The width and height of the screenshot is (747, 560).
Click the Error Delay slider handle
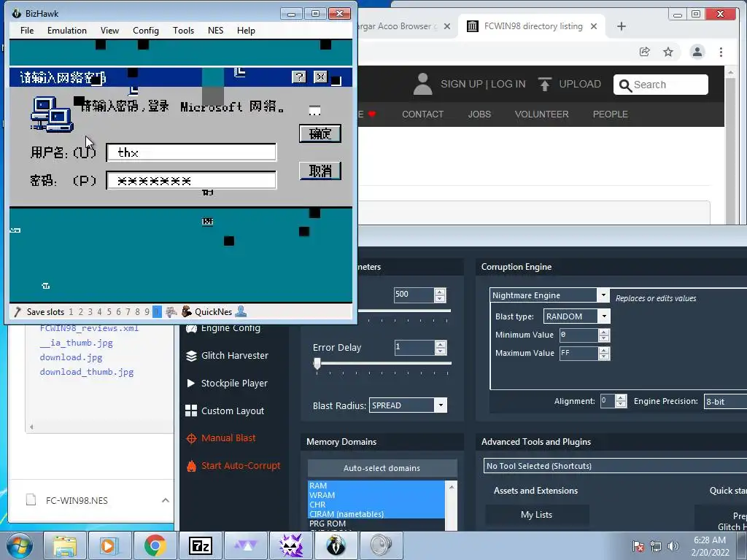pos(317,364)
